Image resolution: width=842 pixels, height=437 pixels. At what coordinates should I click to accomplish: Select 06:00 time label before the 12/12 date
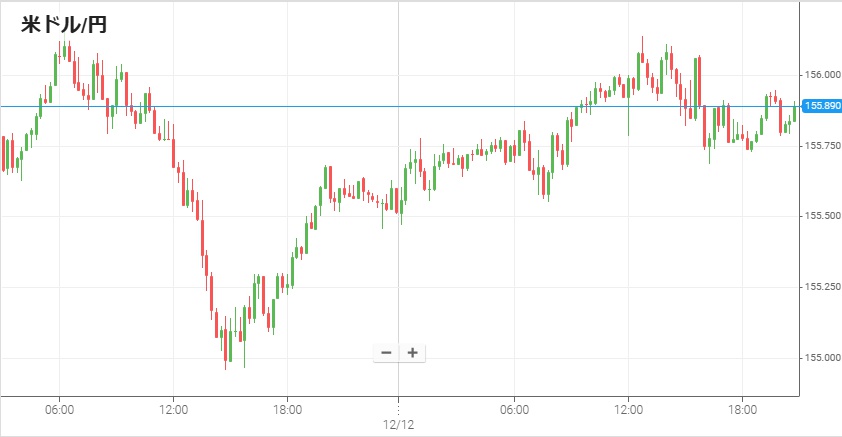pyautogui.click(x=59, y=410)
